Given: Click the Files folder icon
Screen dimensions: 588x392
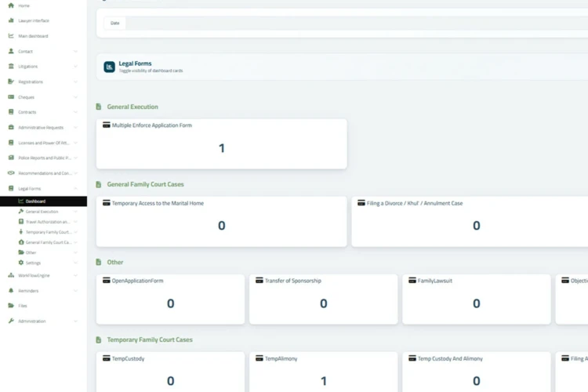Looking at the screenshot, I should pyautogui.click(x=11, y=306).
